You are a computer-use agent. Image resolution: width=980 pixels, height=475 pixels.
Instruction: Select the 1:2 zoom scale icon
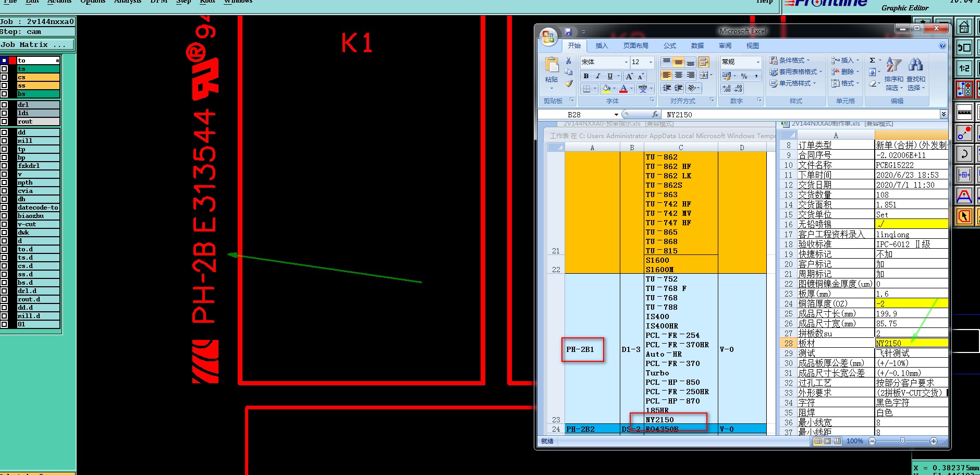pyautogui.click(x=964, y=68)
